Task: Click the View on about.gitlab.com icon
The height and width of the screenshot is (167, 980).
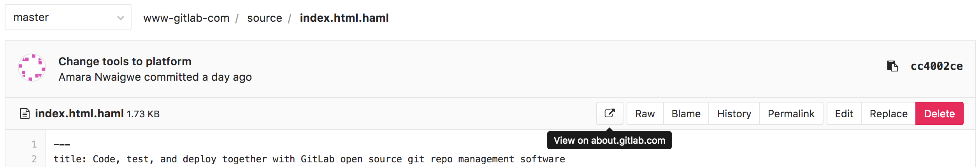Action: 609,113
